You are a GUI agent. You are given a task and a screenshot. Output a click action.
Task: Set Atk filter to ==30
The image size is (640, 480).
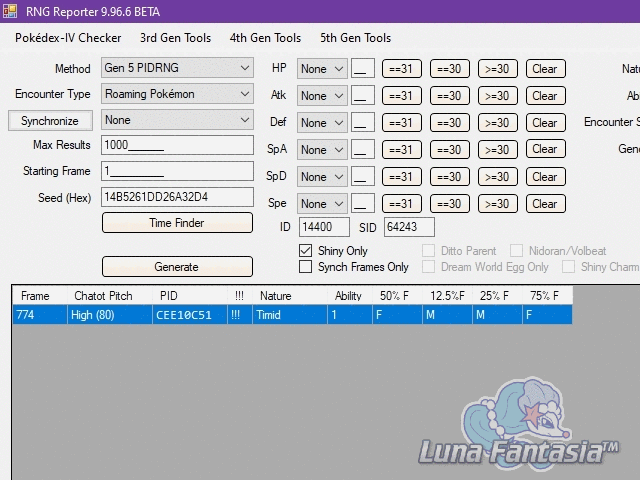point(450,96)
